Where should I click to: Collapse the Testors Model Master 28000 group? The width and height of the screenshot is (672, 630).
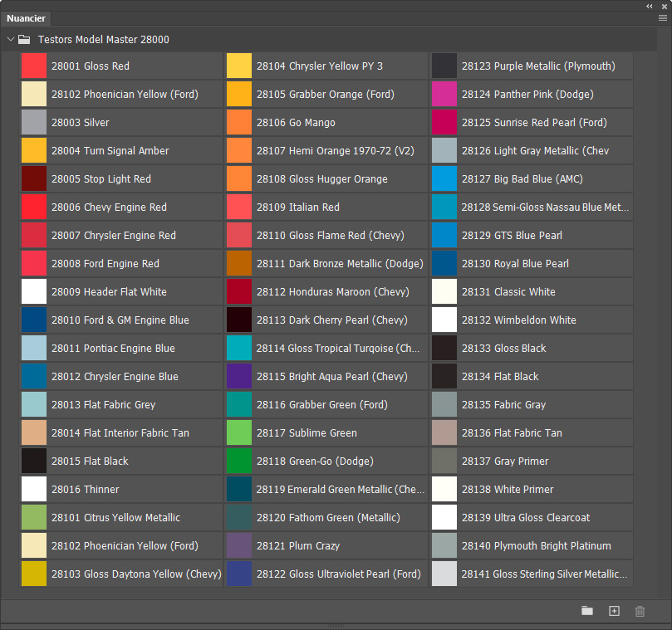(x=11, y=39)
